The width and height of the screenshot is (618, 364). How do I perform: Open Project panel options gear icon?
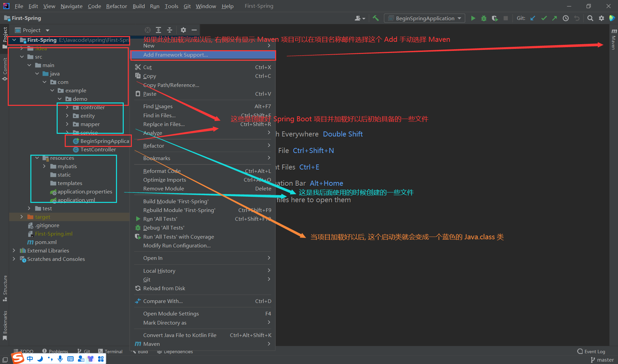coord(183,30)
